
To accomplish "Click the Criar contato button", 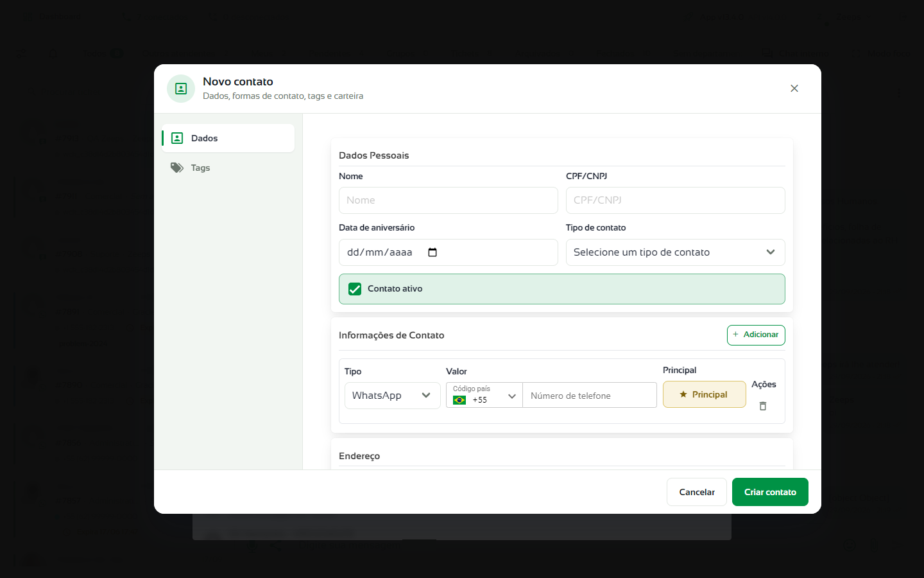I will click(x=770, y=492).
